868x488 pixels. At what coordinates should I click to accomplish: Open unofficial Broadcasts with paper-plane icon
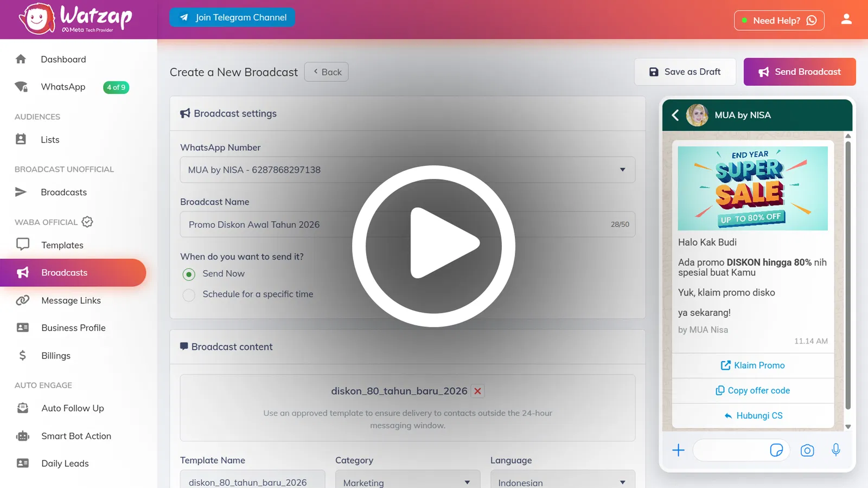(21, 192)
